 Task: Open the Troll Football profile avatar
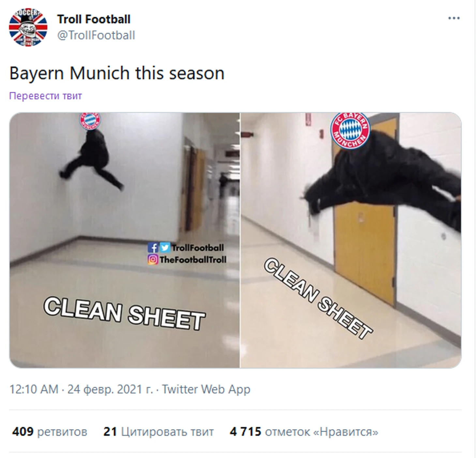pos(28,27)
